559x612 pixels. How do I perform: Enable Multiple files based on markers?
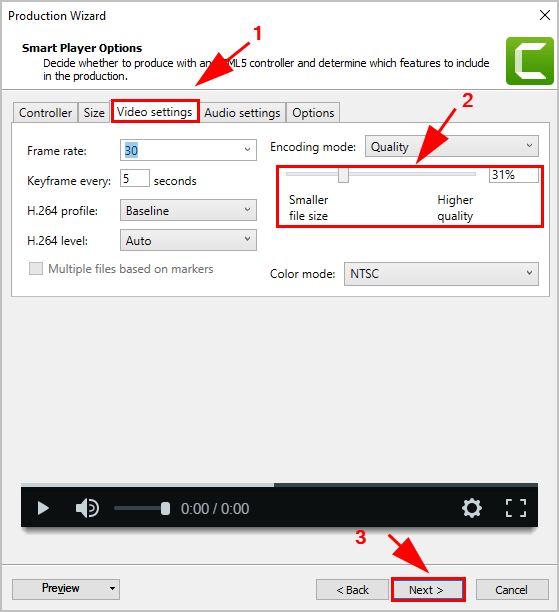pos(36,269)
